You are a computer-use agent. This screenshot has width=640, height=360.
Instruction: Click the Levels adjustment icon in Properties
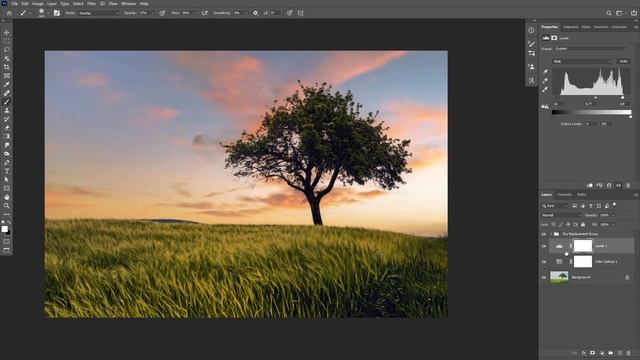(x=546, y=38)
